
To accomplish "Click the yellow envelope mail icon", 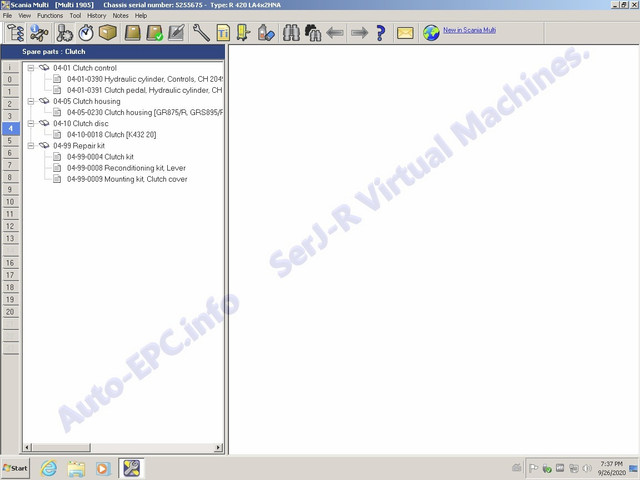I will click(405, 33).
